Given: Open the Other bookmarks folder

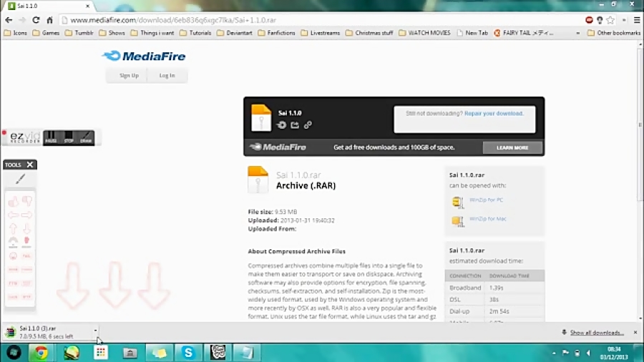Looking at the screenshot, I should (x=614, y=33).
